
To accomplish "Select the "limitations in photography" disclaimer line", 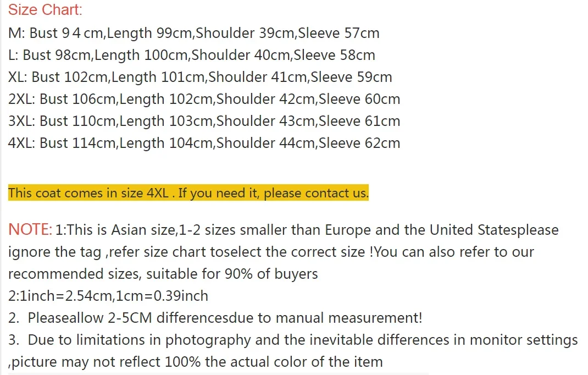I will [293, 340].
